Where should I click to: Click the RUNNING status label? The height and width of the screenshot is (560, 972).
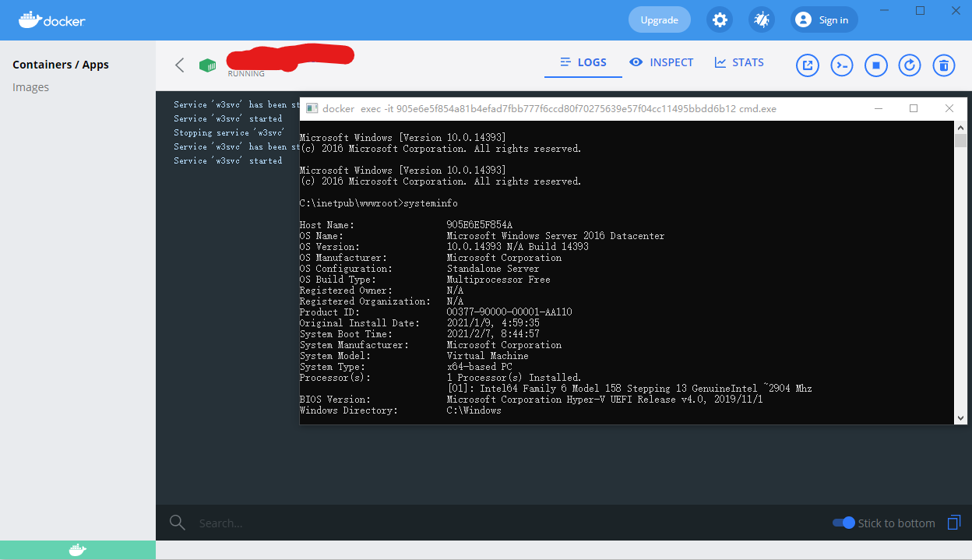246,74
